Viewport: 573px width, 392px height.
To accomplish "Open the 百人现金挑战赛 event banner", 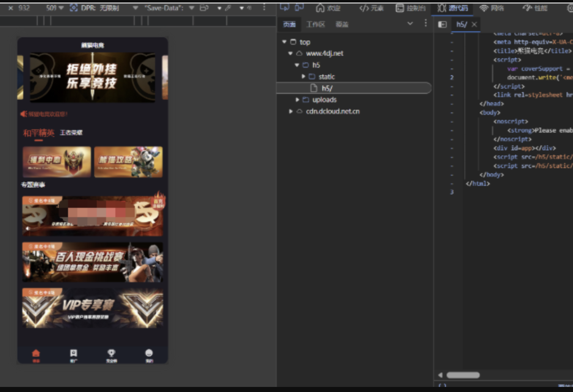I will coord(93,262).
